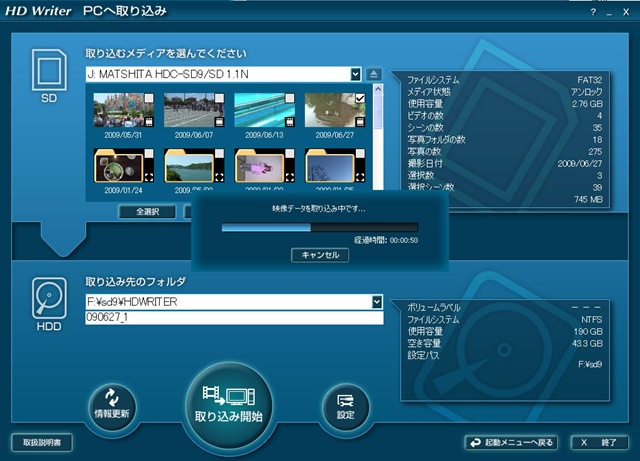Click キャンセル to cancel import
640x461 pixels.
tap(320, 255)
